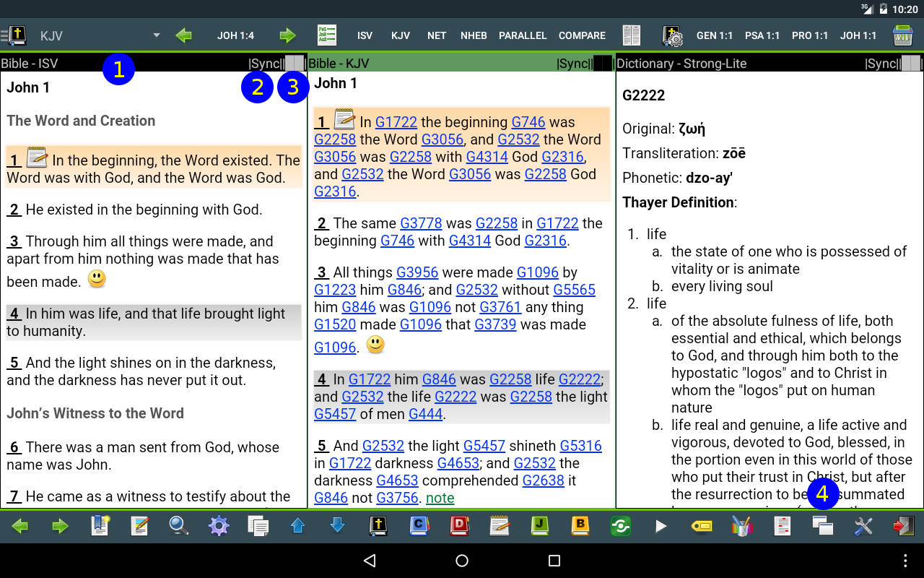Viewport: 924px width, 578px height.
Task: Open the Bible settings gear icon
Action: tap(673, 35)
